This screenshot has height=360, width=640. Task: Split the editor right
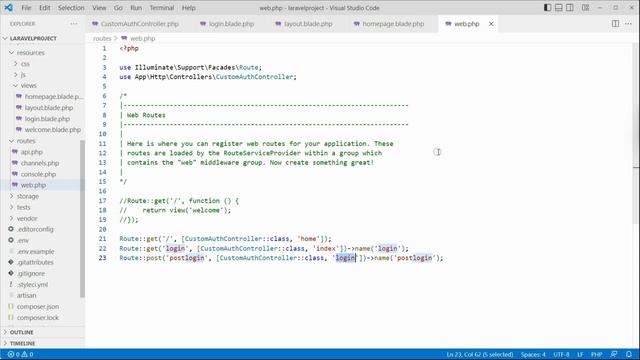[615, 24]
